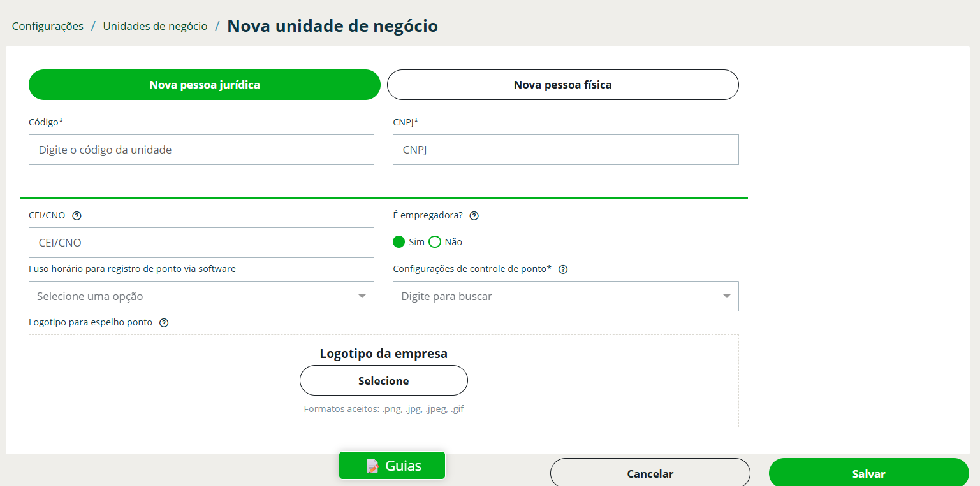Screen dimensions: 980x486
Task: Switch to Nova pessoa física tab
Action: tap(562, 85)
